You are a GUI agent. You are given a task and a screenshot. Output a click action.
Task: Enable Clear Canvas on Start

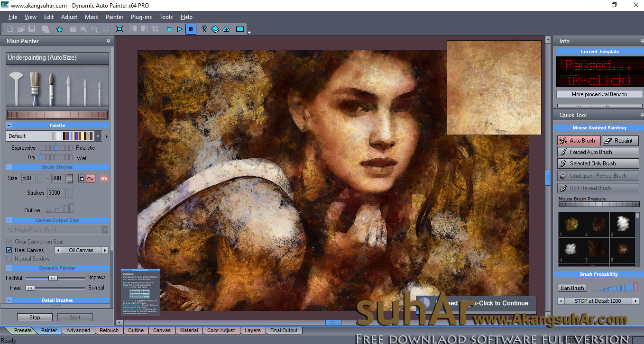tap(10, 241)
